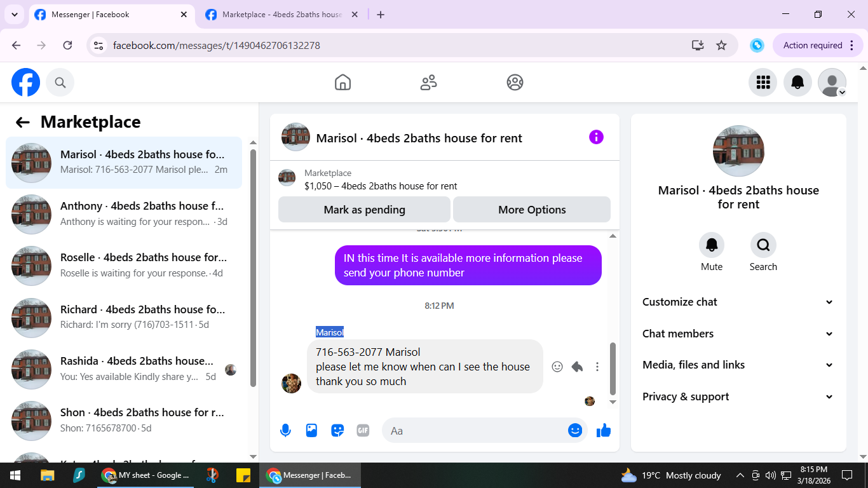Open MY sheet Google Chrome taskbar item

tap(146, 475)
